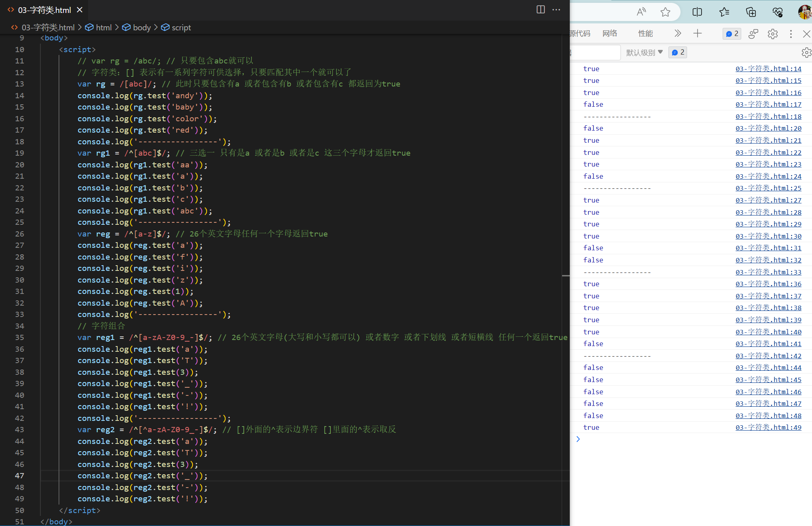
Task: Expand more DevTools tabs chevron
Action: pos(678,34)
